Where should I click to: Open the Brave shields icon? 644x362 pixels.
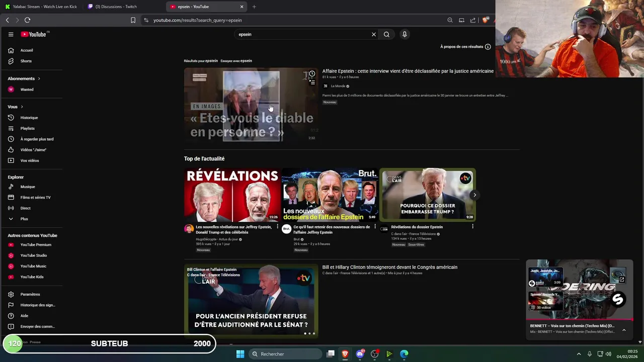(485, 20)
